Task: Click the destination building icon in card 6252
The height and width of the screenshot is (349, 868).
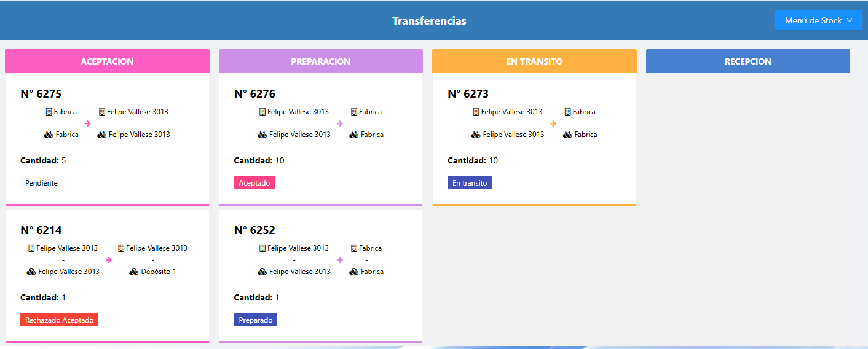Action: [354, 248]
